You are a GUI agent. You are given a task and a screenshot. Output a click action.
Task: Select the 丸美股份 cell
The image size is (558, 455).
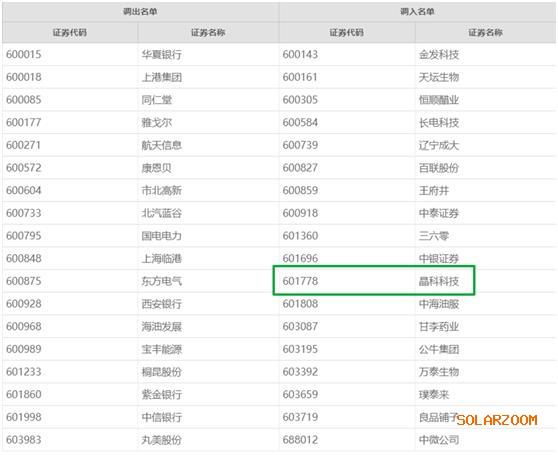point(162,440)
